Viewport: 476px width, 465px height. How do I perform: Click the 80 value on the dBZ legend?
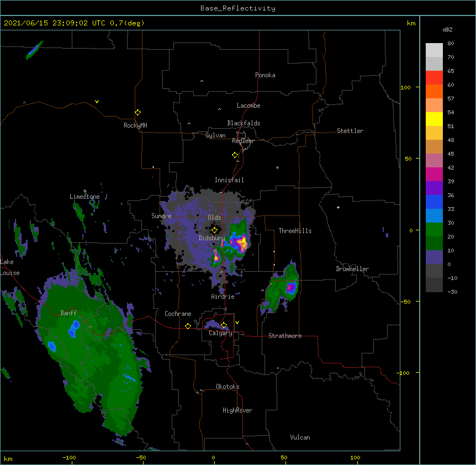click(x=451, y=44)
